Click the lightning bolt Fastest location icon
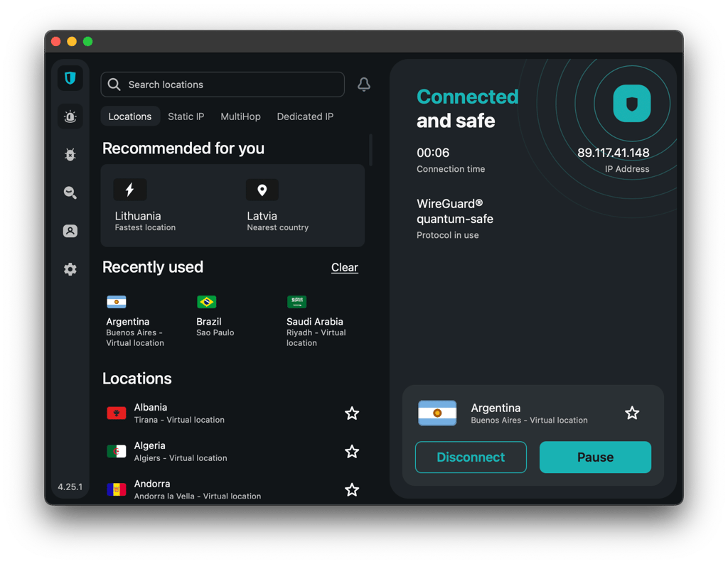Screen dimensions: 728x564 pyautogui.click(x=130, y=190)
